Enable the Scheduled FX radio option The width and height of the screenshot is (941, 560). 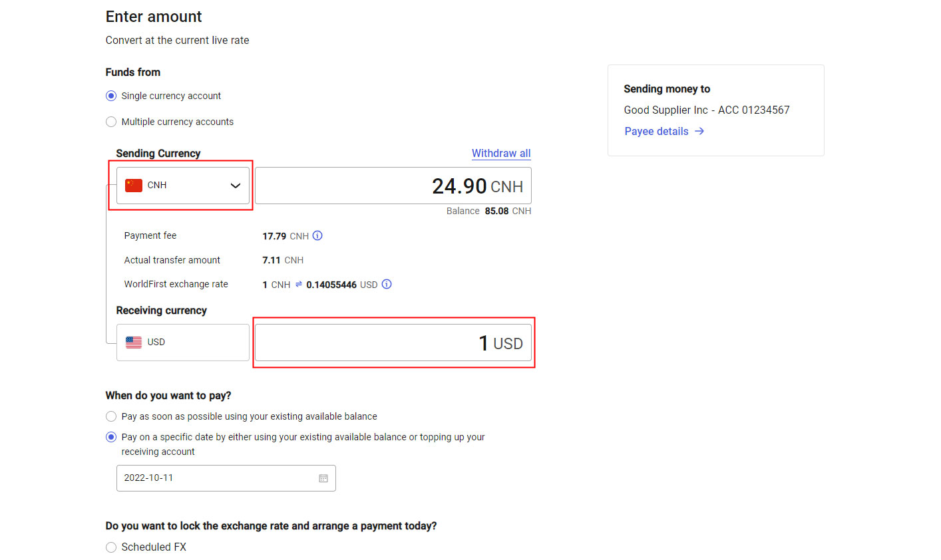[x=111, y=547]
